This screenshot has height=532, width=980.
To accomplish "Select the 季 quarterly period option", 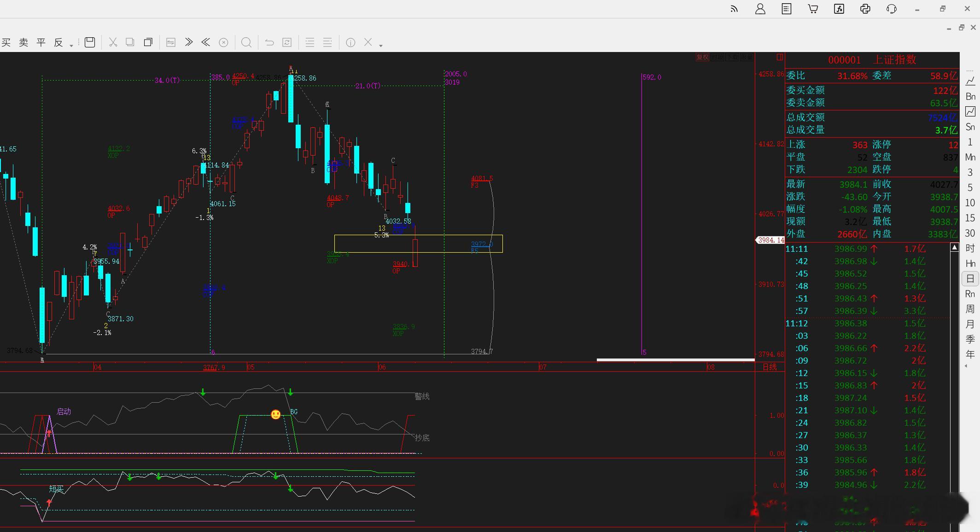I will pos(970,339).
